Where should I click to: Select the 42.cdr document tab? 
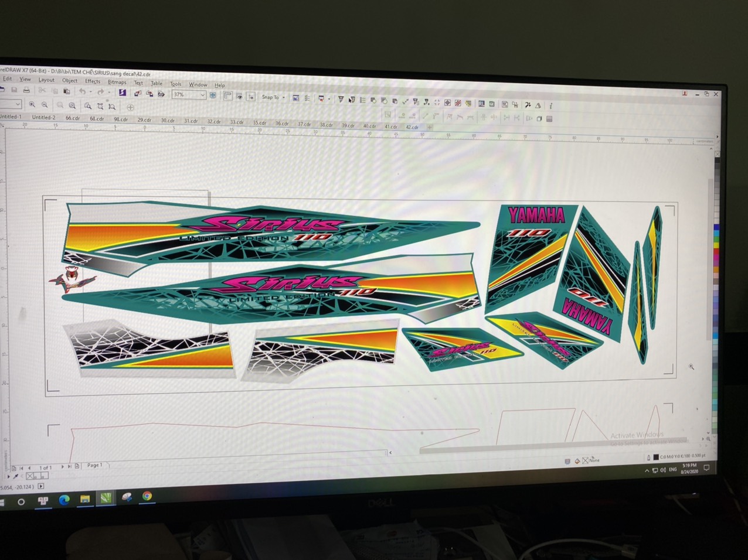412,127
